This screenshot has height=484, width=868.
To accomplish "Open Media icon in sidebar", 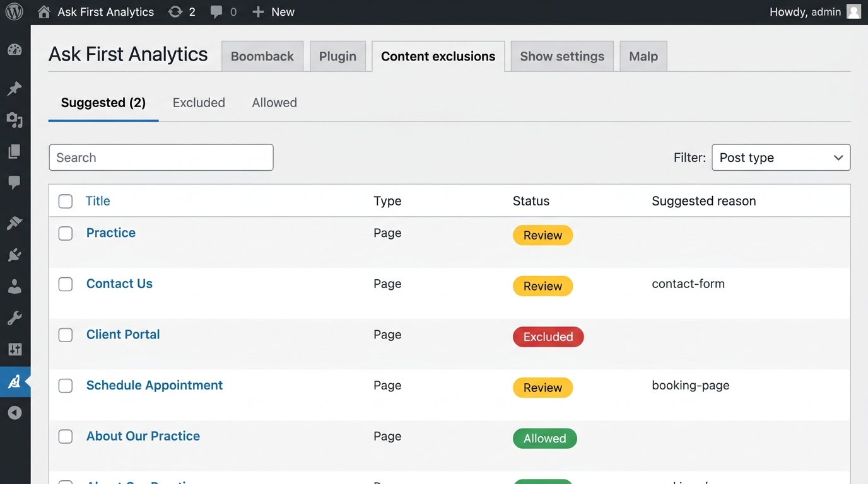I will 15,120.
